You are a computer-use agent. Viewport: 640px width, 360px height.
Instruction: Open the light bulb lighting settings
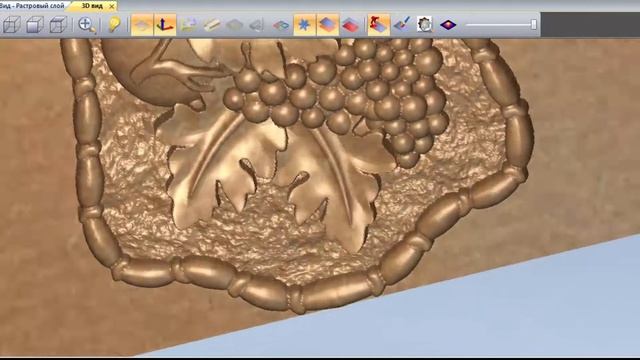[114, 25]
